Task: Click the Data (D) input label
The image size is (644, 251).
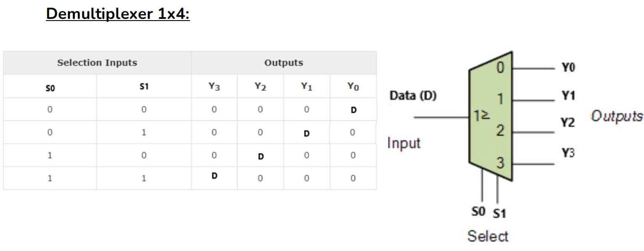Action: click(413, 96)
